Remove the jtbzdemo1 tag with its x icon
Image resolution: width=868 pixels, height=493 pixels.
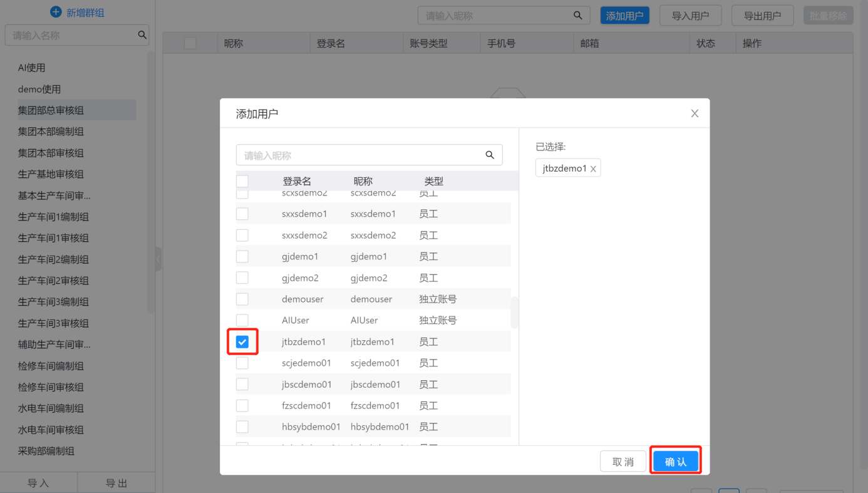click(x=593, y=169)
